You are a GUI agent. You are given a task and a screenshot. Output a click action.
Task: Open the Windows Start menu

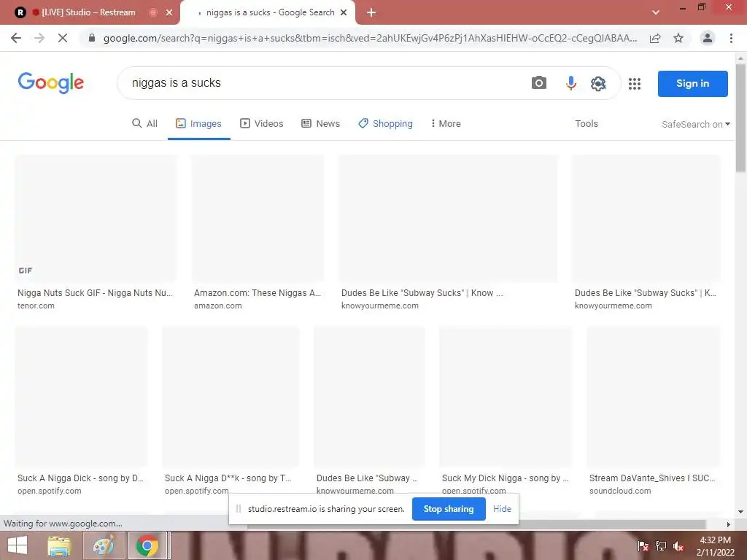[18, 545]
